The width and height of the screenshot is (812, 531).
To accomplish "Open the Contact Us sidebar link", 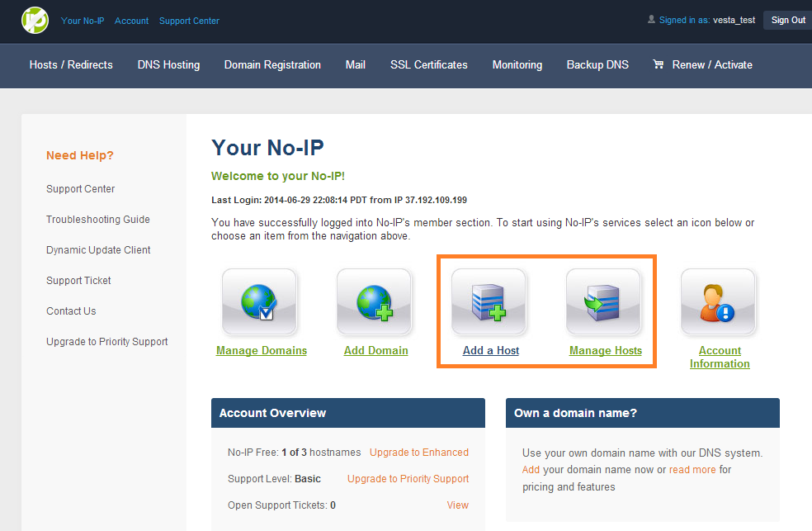I will (71, 311).
